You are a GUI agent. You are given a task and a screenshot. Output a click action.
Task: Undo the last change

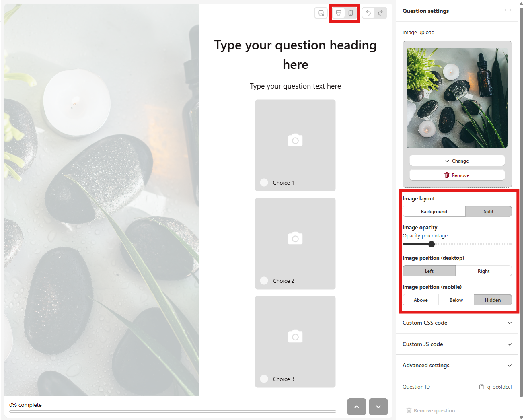point(368,13)
